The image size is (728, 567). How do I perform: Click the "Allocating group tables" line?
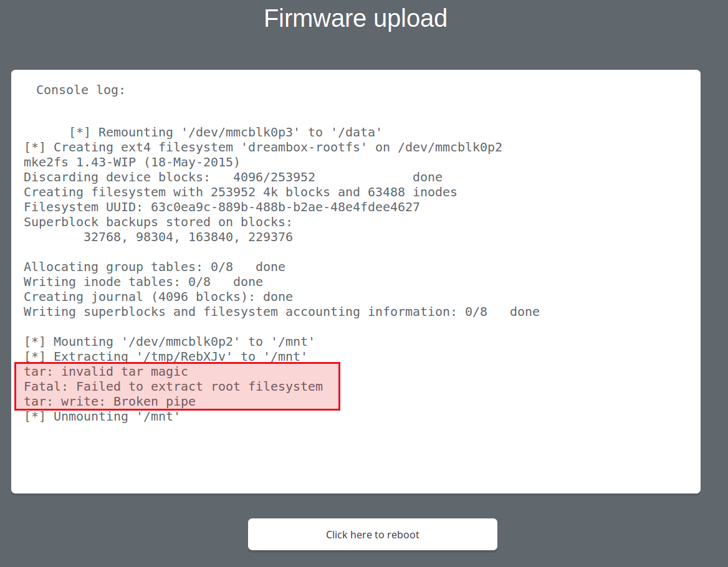(154, 267)
